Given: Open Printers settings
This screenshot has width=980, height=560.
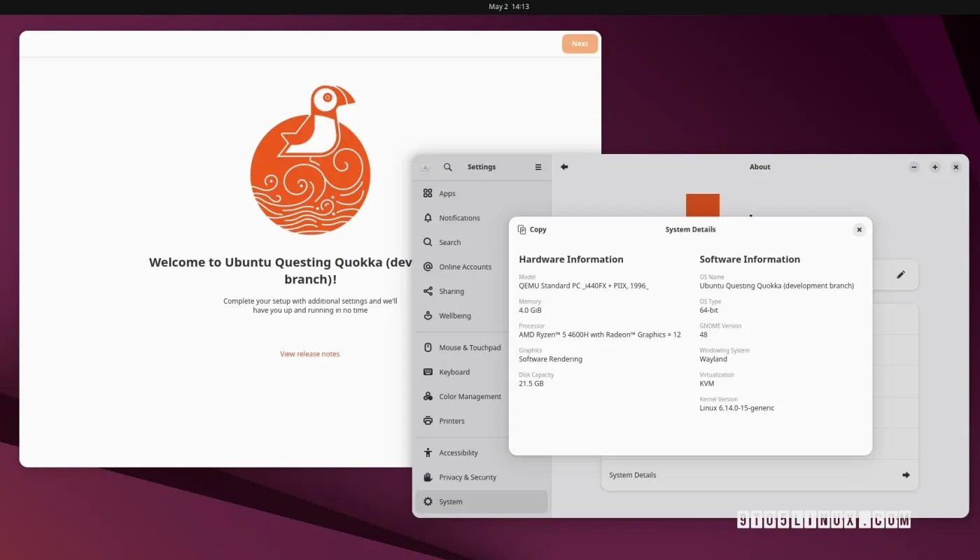Looking at the screenshot, I should coord(451,421).
